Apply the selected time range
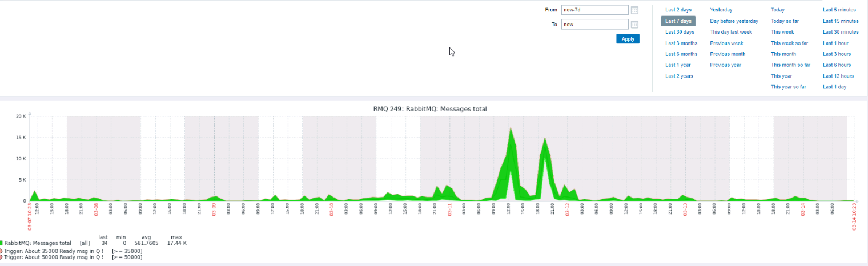 point(628,39)
